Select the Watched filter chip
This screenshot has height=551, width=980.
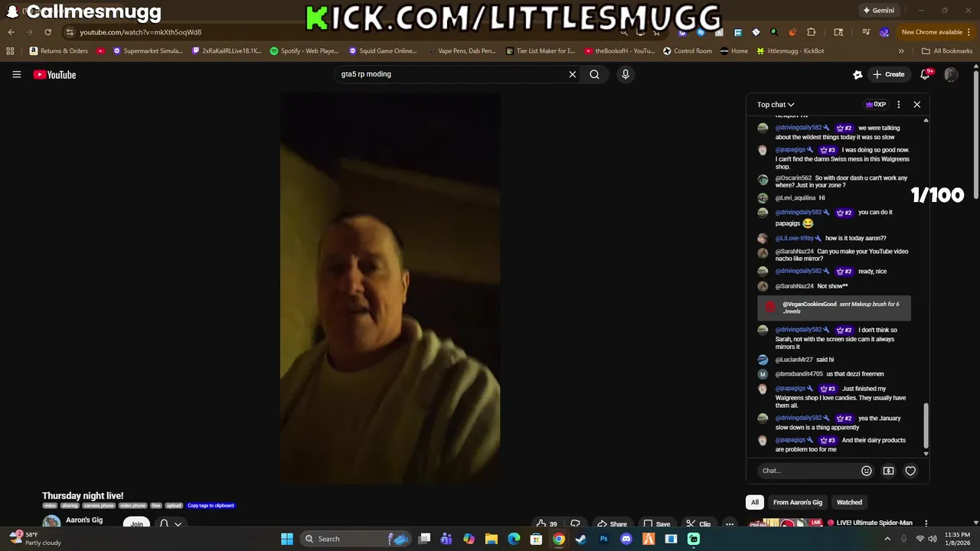(x=849, y=502)
